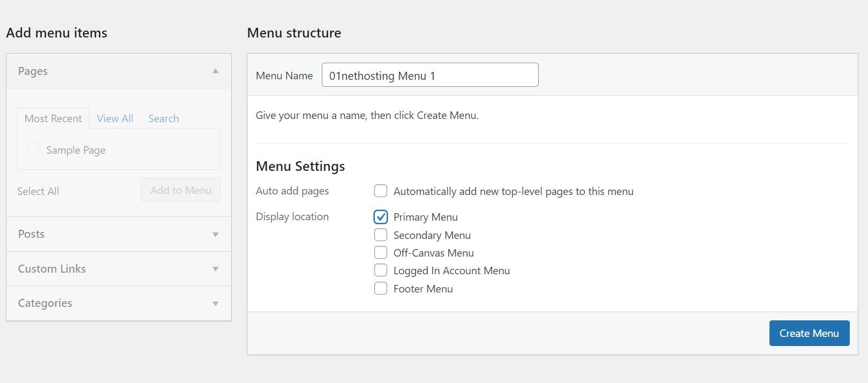Switch to the View All tab
The width and height of the screenshot is (868, 383).
[115, 118]
